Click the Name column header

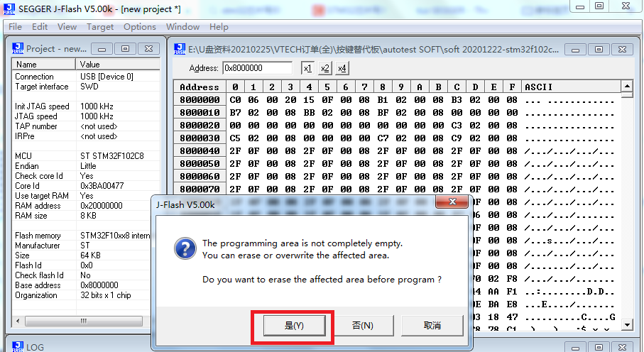(x=43, y=64)
